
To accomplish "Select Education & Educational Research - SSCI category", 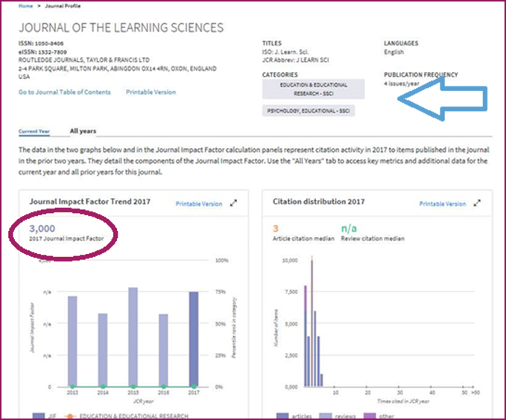I will [313, 89].
